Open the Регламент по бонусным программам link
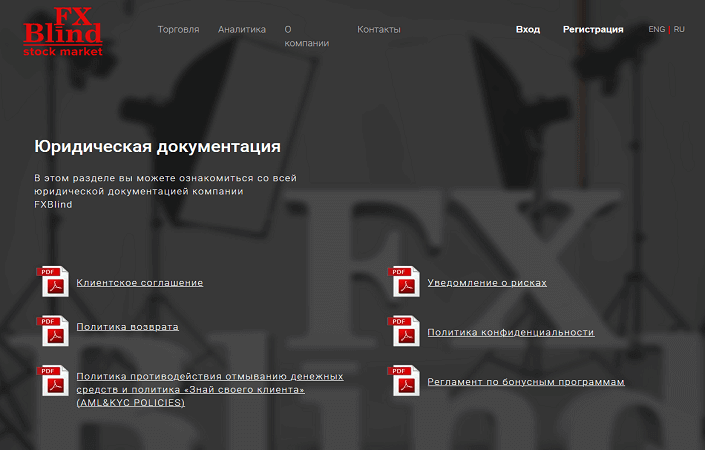705x450 pixels. [525, 382]
